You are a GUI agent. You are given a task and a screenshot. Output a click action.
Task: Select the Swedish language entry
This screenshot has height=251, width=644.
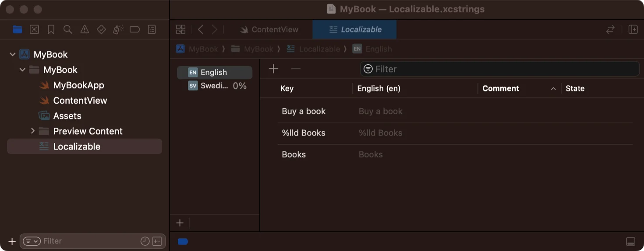point(215,86)
